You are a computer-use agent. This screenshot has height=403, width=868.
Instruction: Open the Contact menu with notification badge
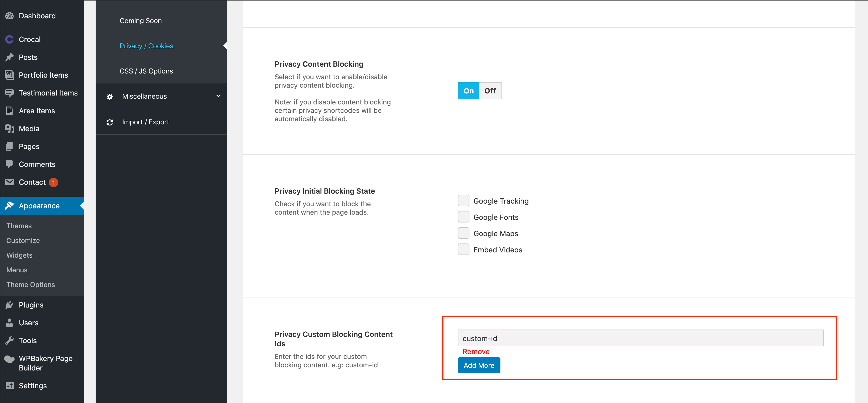pos(32,182)
